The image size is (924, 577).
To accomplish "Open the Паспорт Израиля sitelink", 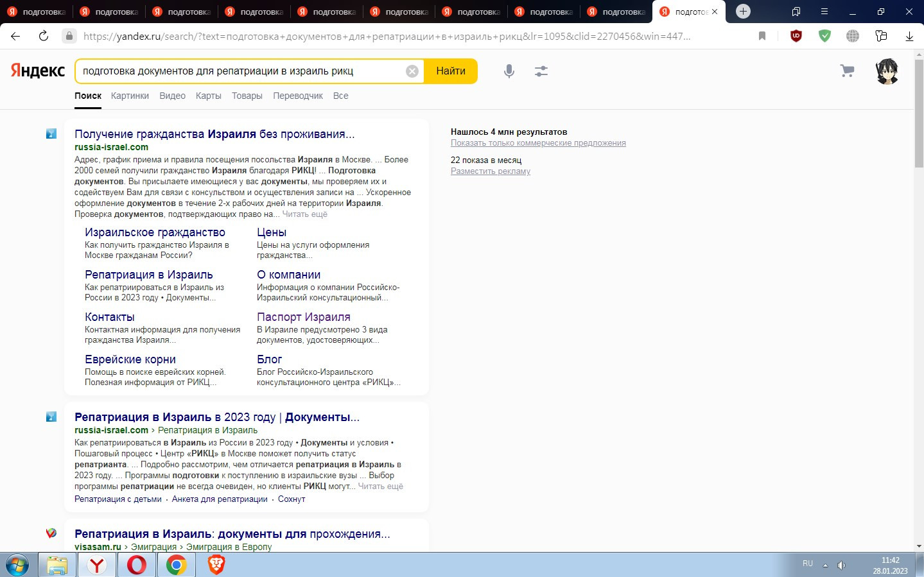I will click(304, 317).
